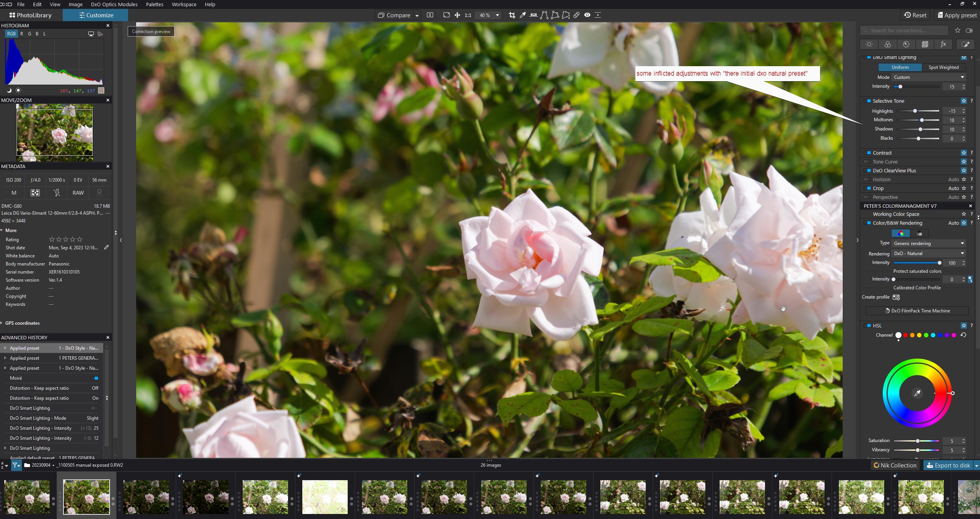Toggle DxO ClearView Plus on/off
Image resolution: width=980 pixels, height=519 pixels.
click(868, 170)
